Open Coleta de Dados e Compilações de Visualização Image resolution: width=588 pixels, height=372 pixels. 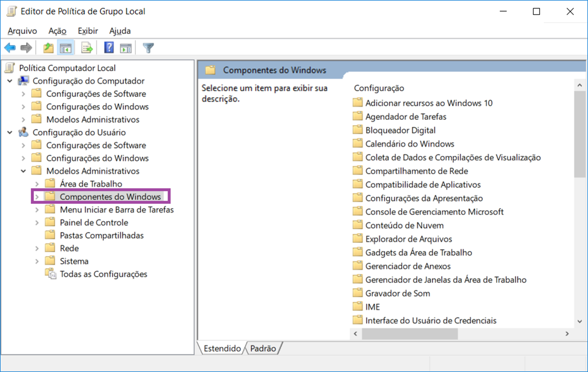(453, 157)
